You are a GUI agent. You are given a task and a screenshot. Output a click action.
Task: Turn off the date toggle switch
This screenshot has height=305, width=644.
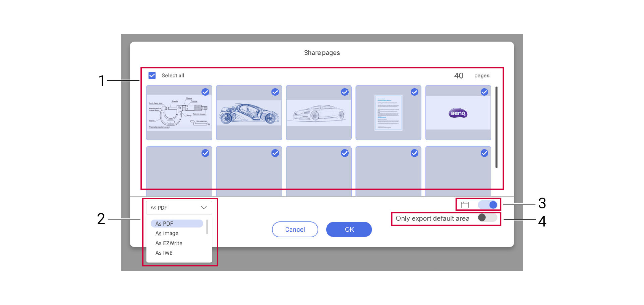click(488, 205)
